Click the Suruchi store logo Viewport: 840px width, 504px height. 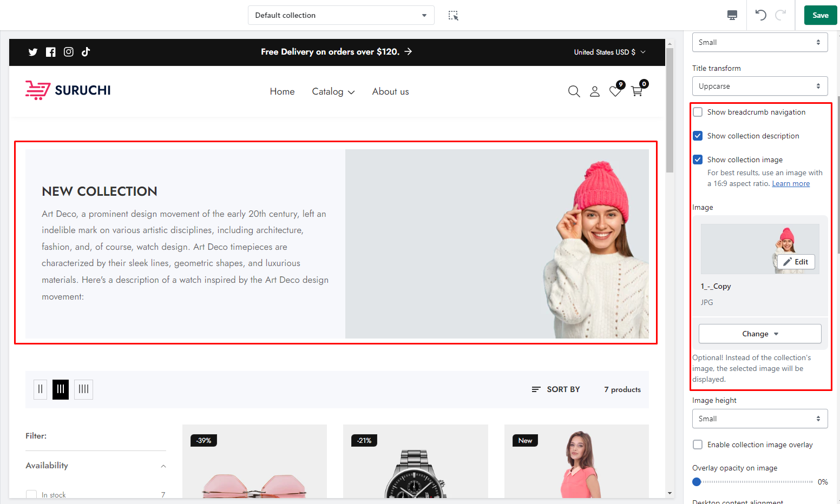pyautogui.click(x=68, y=90)
